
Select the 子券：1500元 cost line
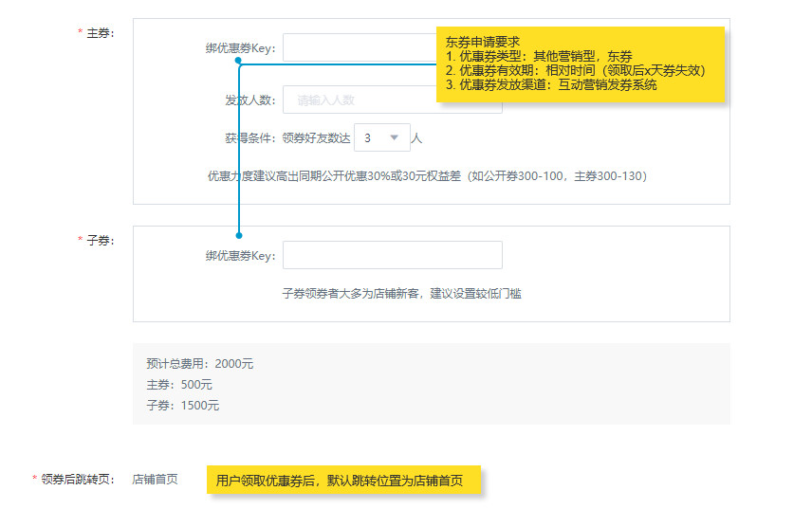click(x=183, y=405)
